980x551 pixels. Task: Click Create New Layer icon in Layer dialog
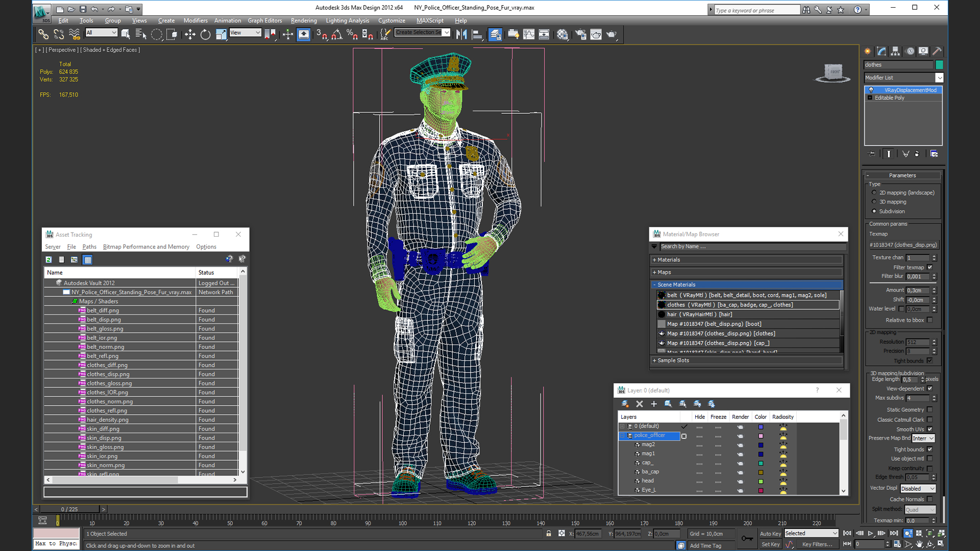coord(625,404)
